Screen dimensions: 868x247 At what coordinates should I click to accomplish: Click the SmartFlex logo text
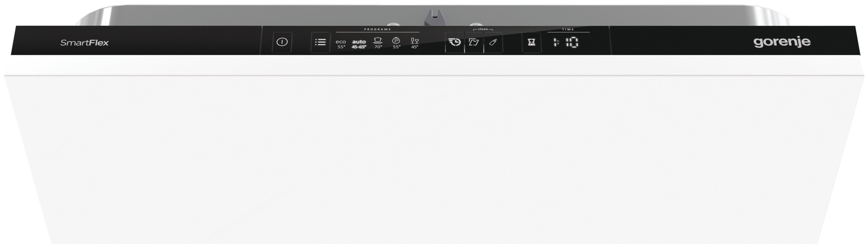click(x=84, y=43)
